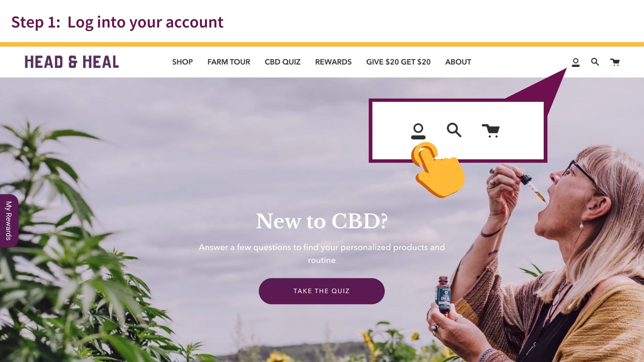Screen dimensions: 644x362
Task: Select GIVE $20 GET $20 link
Action: click(398, 62)
